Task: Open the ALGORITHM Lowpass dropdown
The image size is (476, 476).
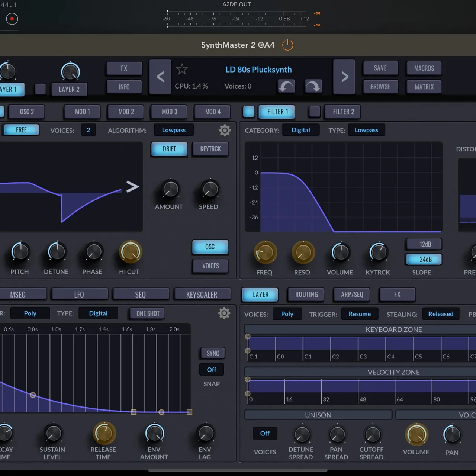Action: 174,130
